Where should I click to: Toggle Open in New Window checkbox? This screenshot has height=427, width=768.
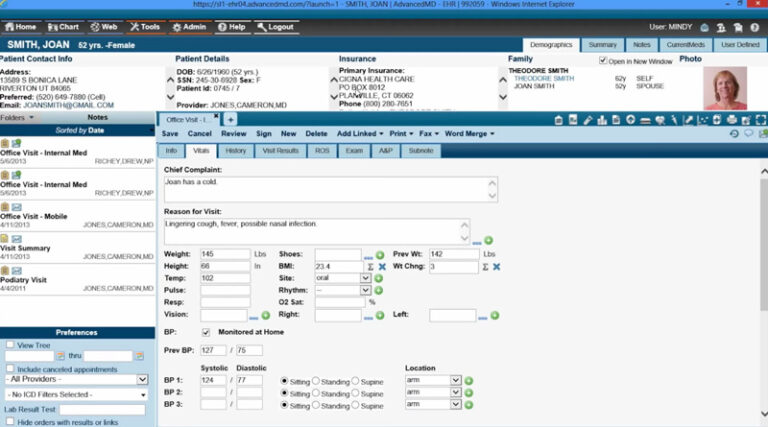tap(603, 61)
